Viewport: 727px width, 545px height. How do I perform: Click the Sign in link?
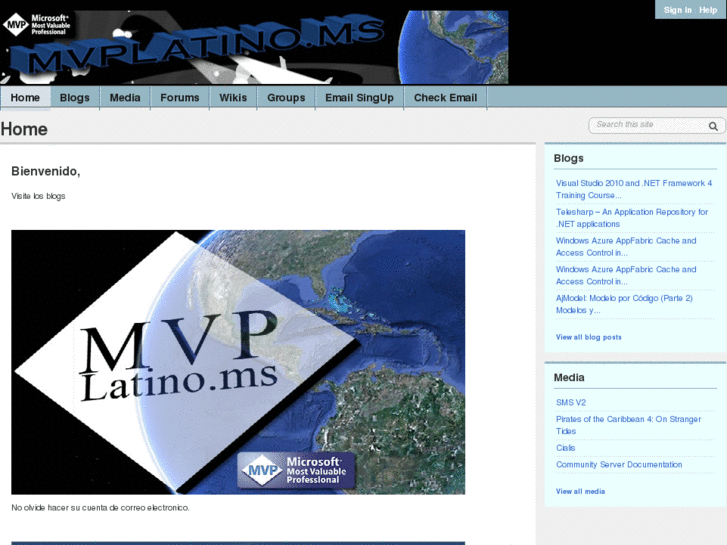(677, 10)
